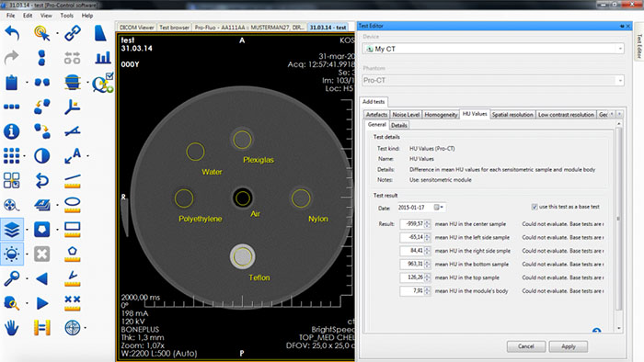Click the blue trapezoid shape icon
Viewport: 644px width, 362px height.
(100, 33)
